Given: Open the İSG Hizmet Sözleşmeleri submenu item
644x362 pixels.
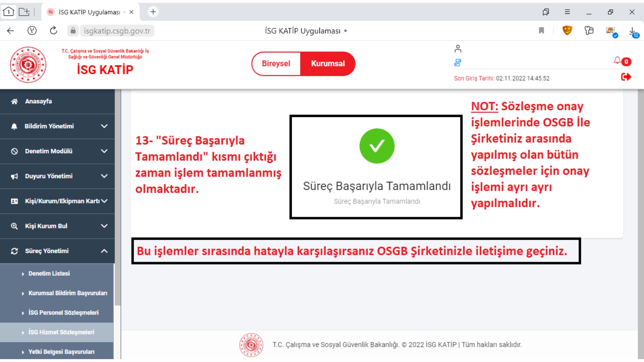Looking at the screenshot, I should point(61,332).
